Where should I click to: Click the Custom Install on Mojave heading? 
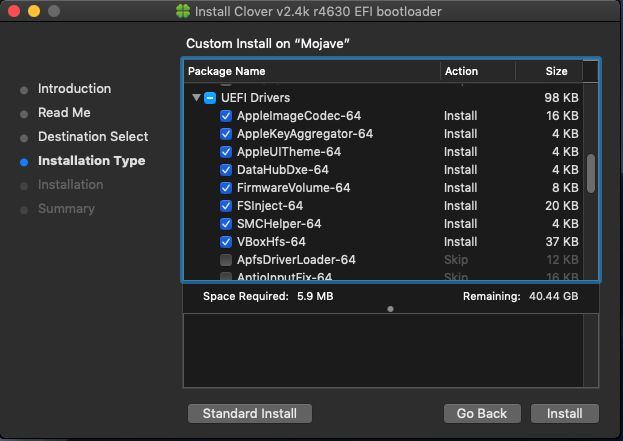(x=268, y=44)
